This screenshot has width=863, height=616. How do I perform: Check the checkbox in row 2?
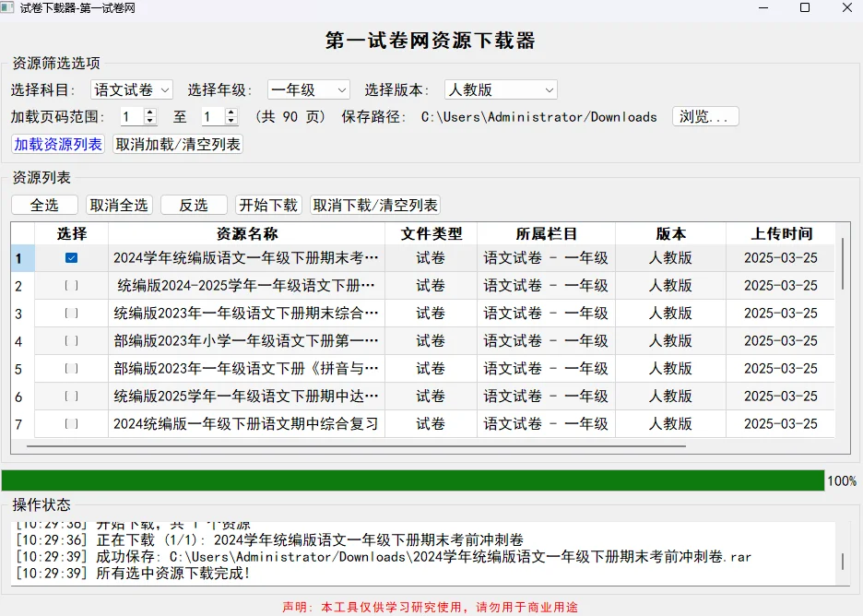tap(71, 285)
